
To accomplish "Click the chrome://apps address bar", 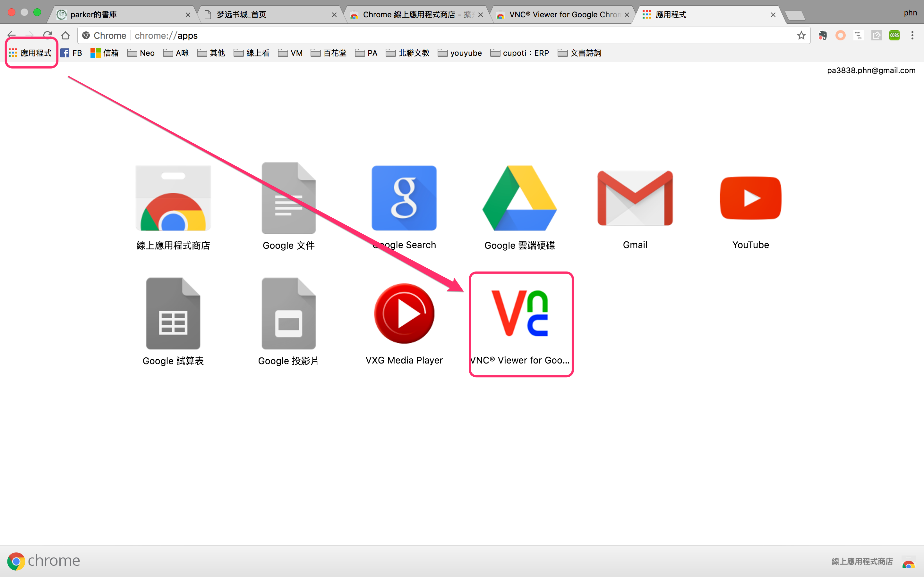I will 458,36.
